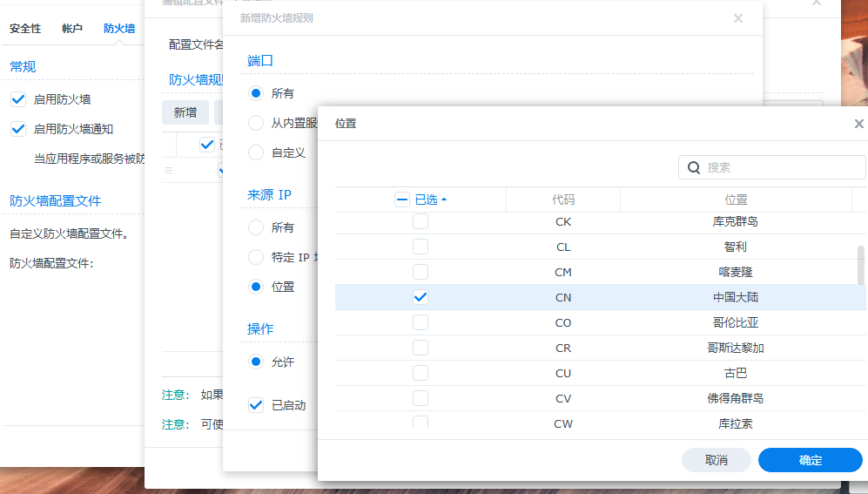Click the search magnifier icon
Viewport: 868px width, 494px height.
click(694, 167)
